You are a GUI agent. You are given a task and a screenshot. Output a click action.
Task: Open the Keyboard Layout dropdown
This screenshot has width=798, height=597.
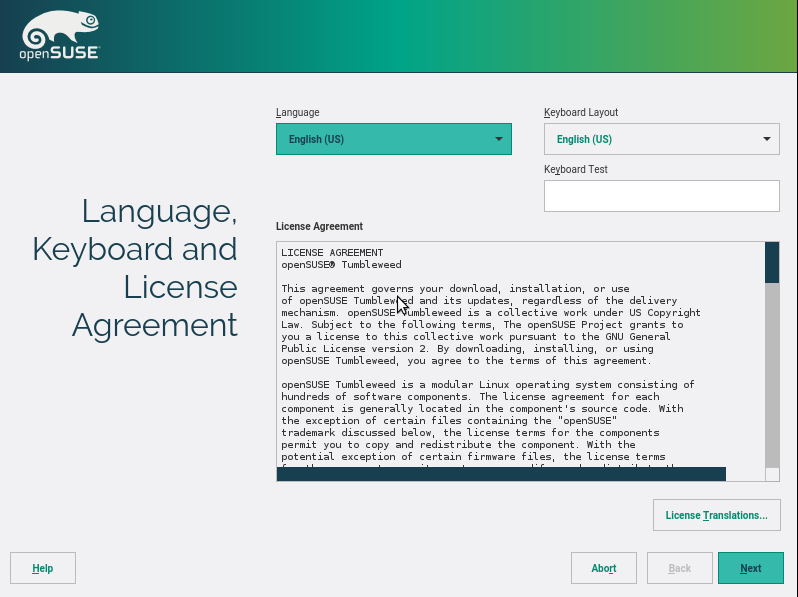click(662, 139)
